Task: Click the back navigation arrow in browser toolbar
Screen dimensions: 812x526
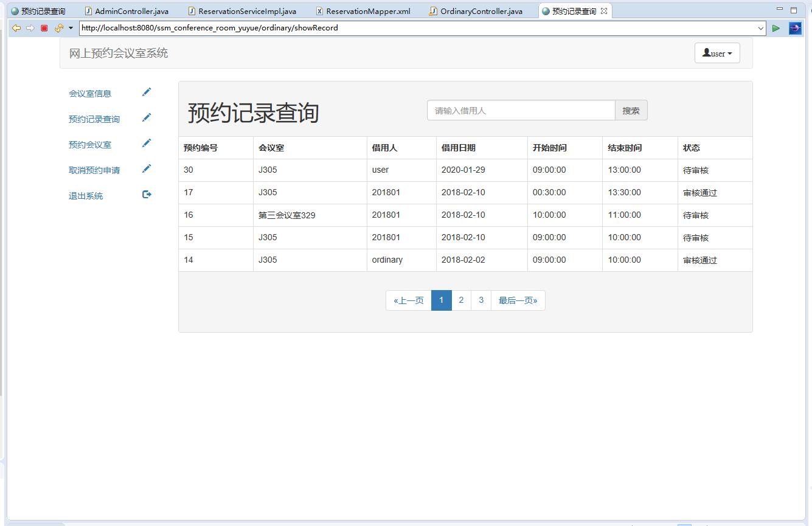Action: (16, 27)
